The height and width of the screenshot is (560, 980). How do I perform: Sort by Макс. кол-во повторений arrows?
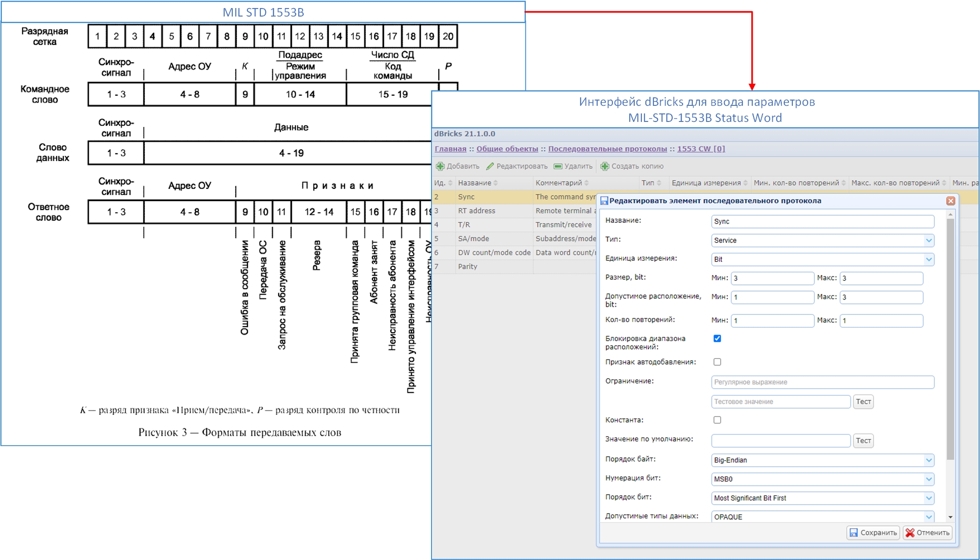944,183
